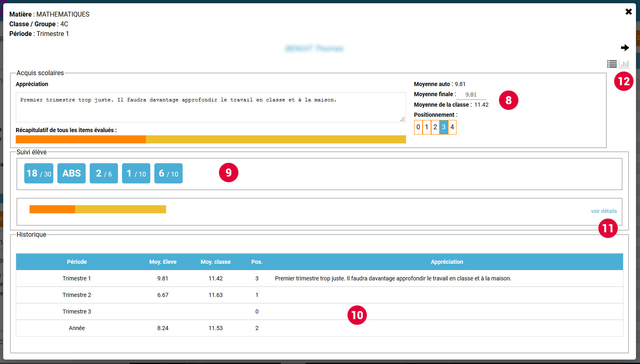Open the ABS grade tile

(72, 173)
